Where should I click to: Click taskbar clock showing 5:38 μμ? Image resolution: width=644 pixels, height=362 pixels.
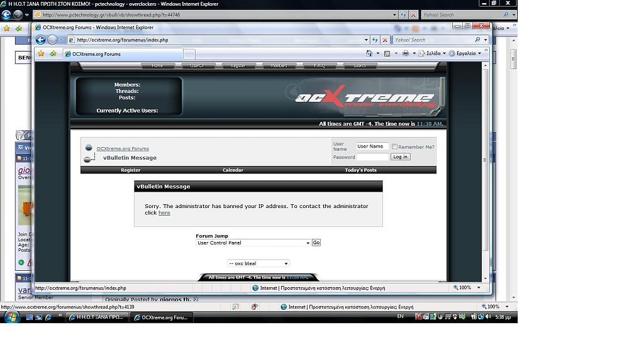(503, 317)
